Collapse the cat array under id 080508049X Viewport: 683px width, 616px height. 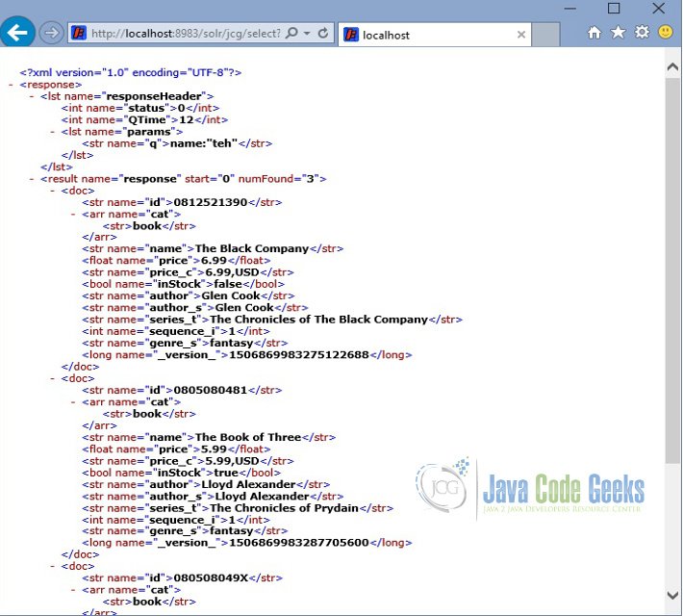(x=73, y=590)
